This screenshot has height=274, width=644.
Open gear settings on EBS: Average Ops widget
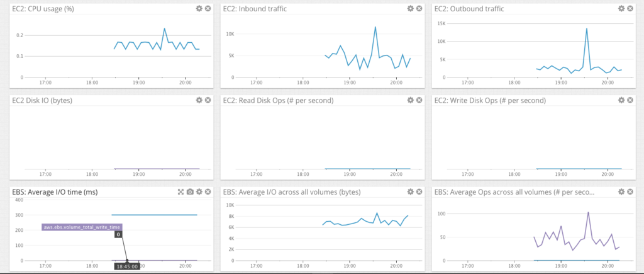tap(621, 191)
